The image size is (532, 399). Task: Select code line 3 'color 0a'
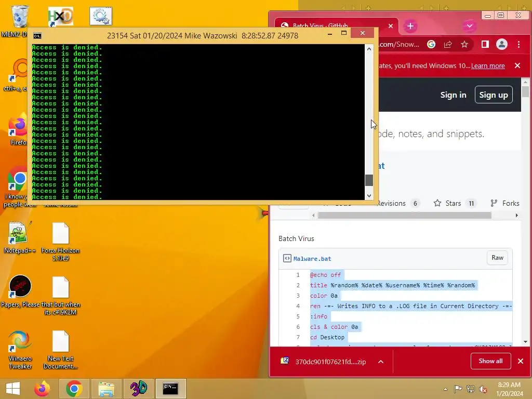click(324, 296)
